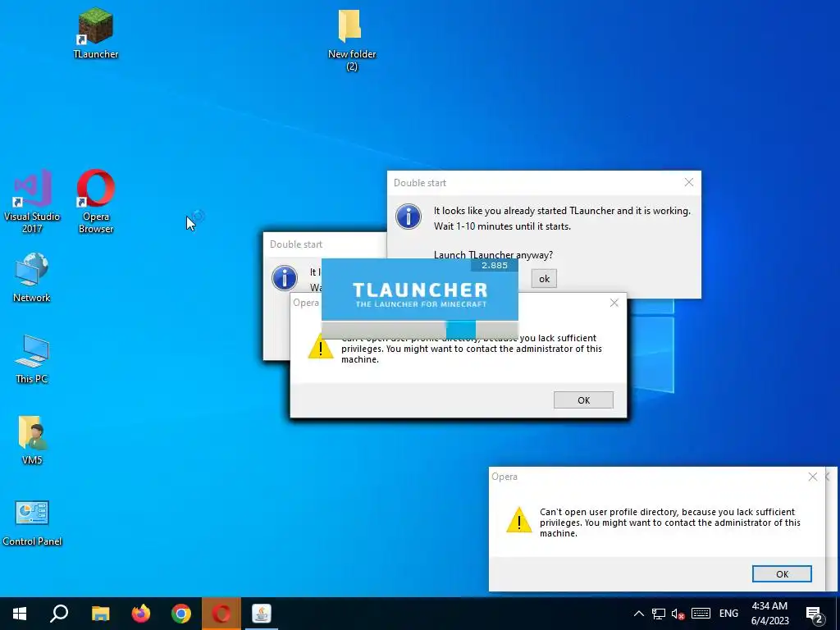840x630 pixels.
Task: Open the touch keyboard tray icon
Action: coord(701,614)
